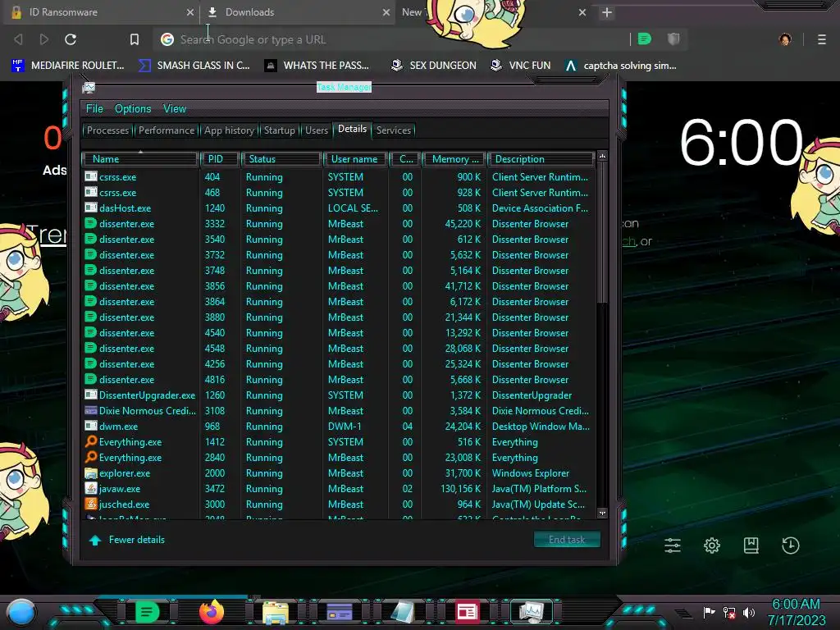Switch to App history tab
The height and width of the screenshot is (630, 840).
pyautogui.click(x=229, y=130)
